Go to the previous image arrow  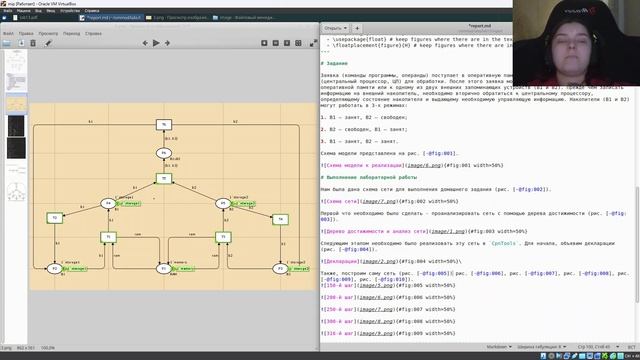pyautogui.click(x=145, y=43)
